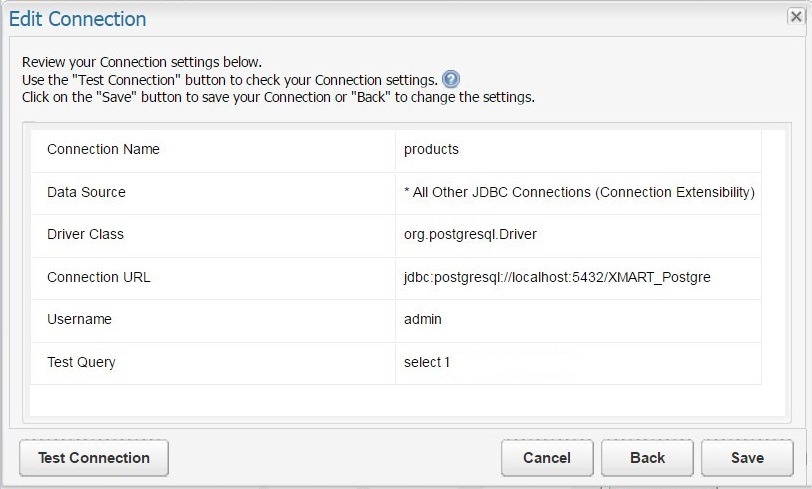The image size is (812, 489).
Task: Click the Test Query label
Action: [x=81, y=362]
